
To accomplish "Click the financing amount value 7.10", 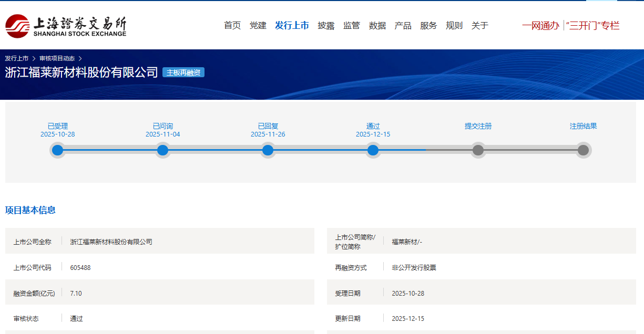I will tap(76, 293).
